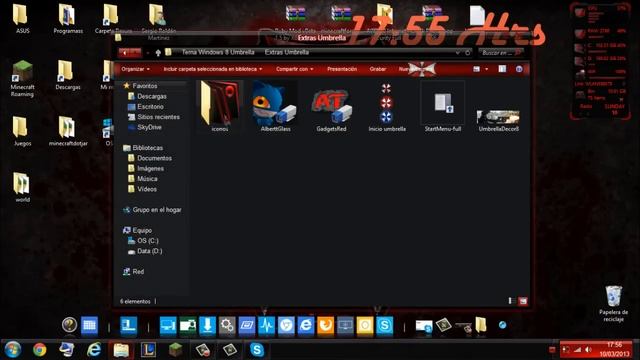Select the AlberttGlass file
This screenshot has width=640, height=360.
click(x=276, y=107)
